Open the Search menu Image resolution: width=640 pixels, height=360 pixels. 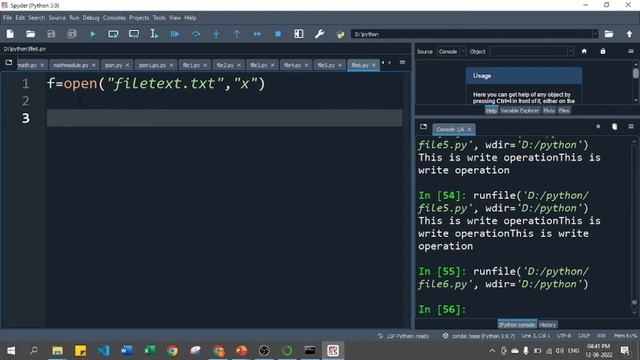point(36,18)
